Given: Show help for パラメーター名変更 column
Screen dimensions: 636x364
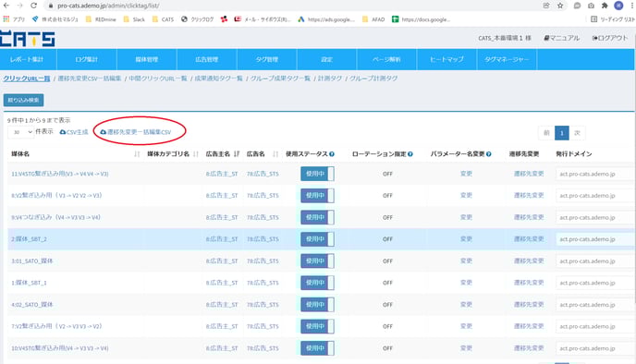Looking at the screenshot, I should (x=489, y=154).
